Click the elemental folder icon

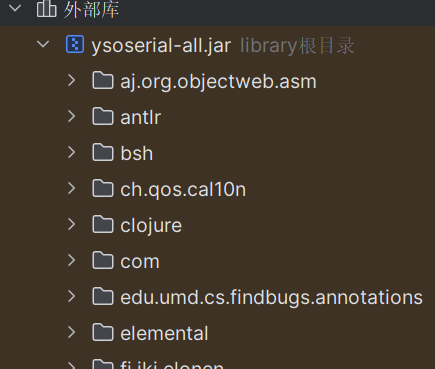[103, 332]
